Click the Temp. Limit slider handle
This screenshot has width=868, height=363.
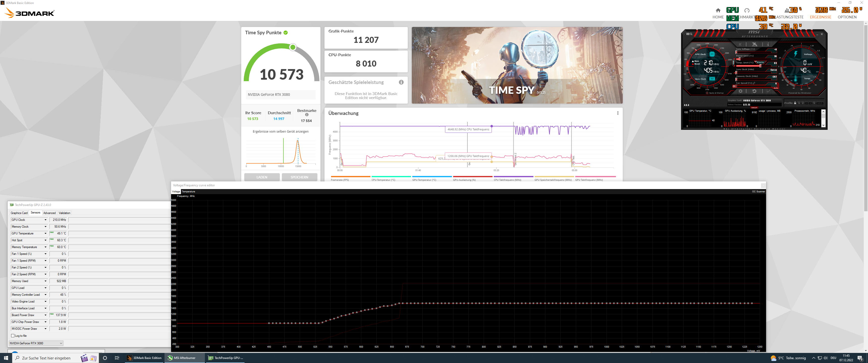pyautogui.click(x=761, y=66)
